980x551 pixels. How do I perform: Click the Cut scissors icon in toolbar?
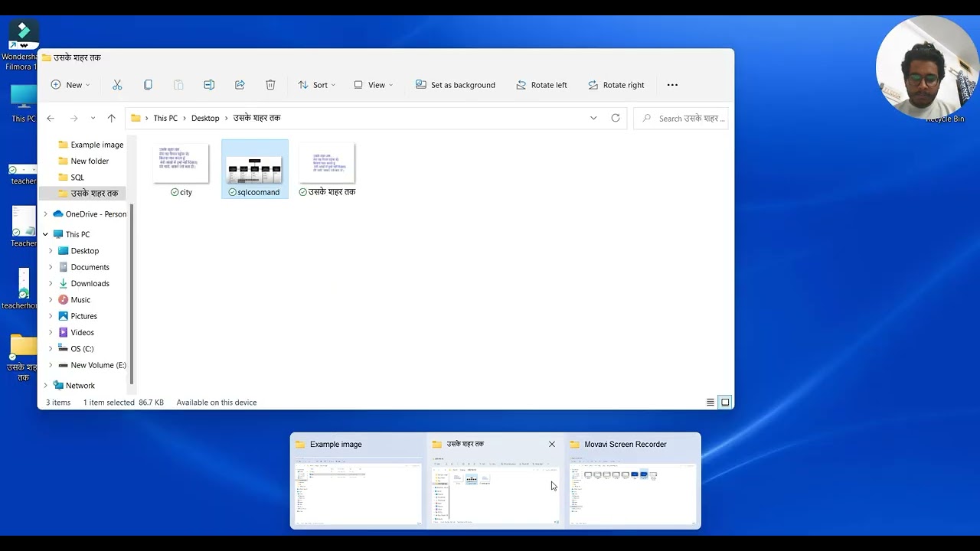coord(117,85)
